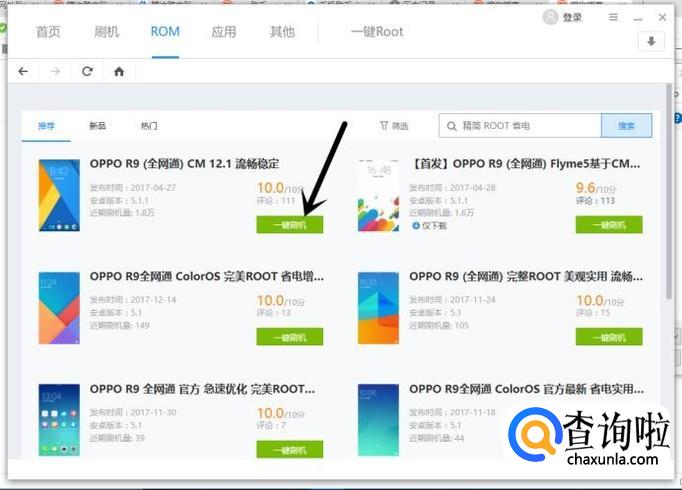The height and width of the screenshot is (490, 682).
Task: Minimize the flashing tool window
Action: 638,19
